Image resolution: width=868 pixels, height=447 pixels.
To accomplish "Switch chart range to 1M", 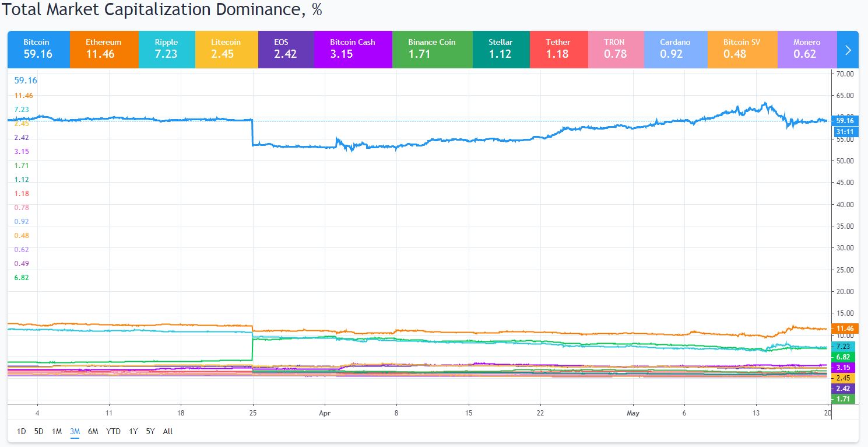I will 57,432.
